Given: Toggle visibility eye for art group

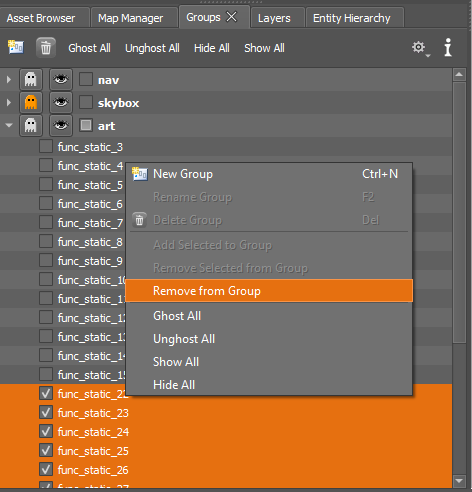Looking at the screenshot, I should tap(61, 125).
